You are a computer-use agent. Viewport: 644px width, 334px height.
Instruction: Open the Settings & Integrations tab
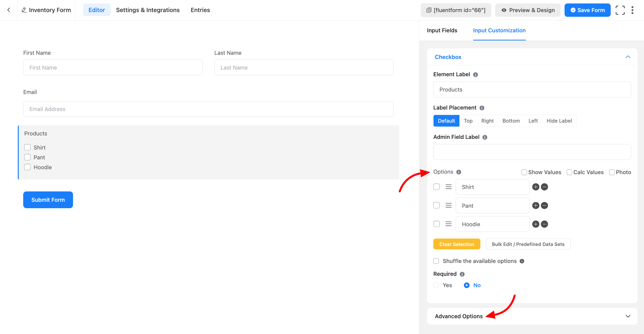148,10
